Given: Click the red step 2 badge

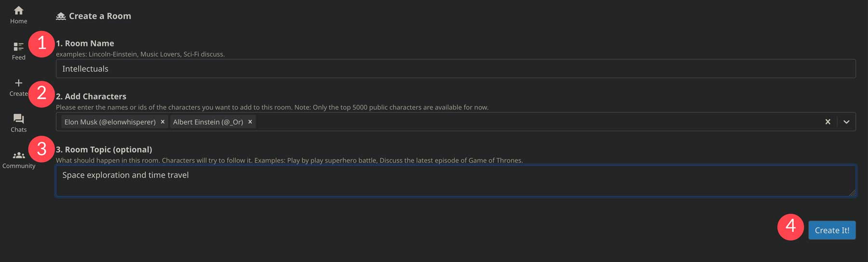Looking at the screenshot, I should point(41,94).
